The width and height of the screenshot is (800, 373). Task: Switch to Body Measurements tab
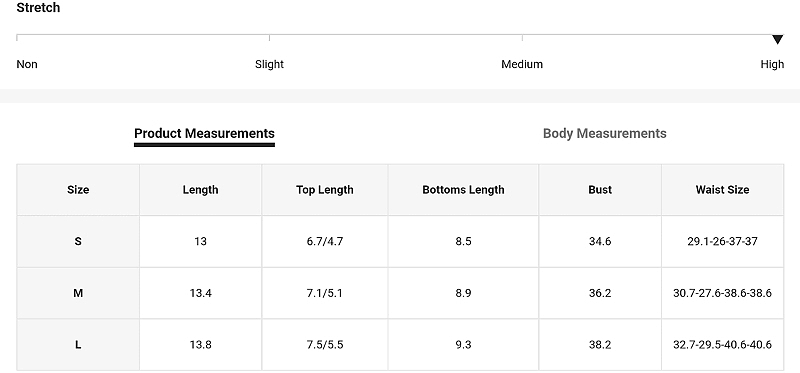(605, 134)
